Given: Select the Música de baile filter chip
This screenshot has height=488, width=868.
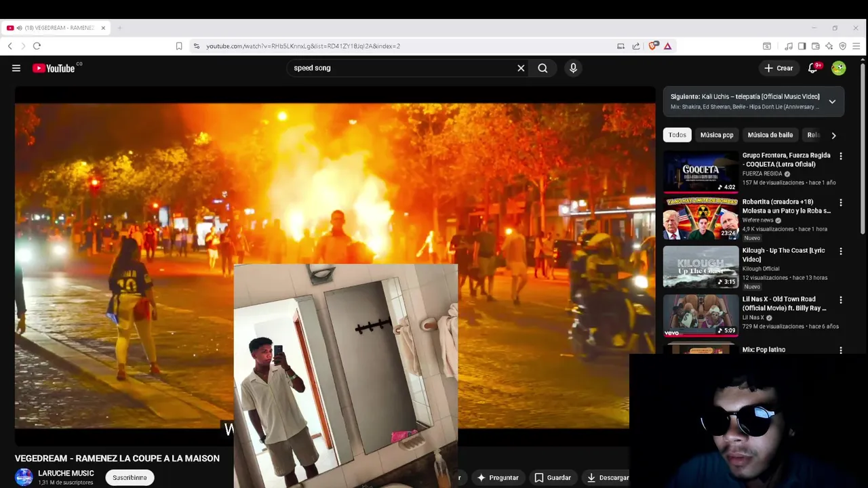Looking at the screenshot, I should [770, 135].
